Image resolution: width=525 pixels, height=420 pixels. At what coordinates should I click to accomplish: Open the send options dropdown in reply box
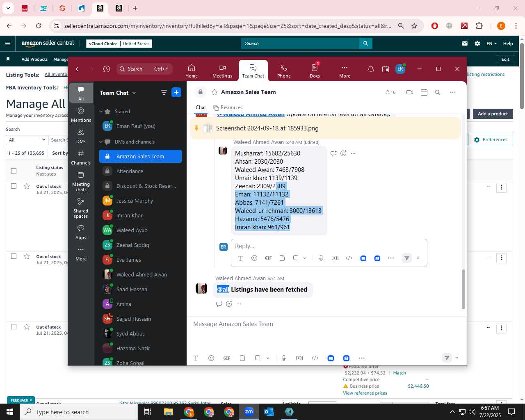pos(418,258)
